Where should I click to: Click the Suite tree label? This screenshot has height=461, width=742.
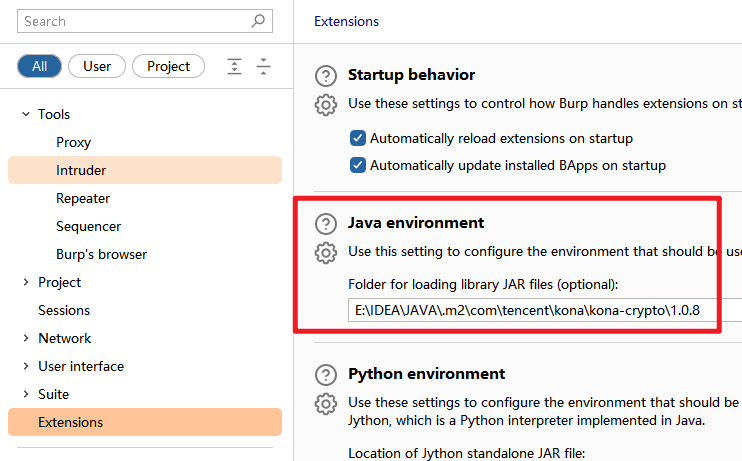pyautogui.click(x=53, y=394)
